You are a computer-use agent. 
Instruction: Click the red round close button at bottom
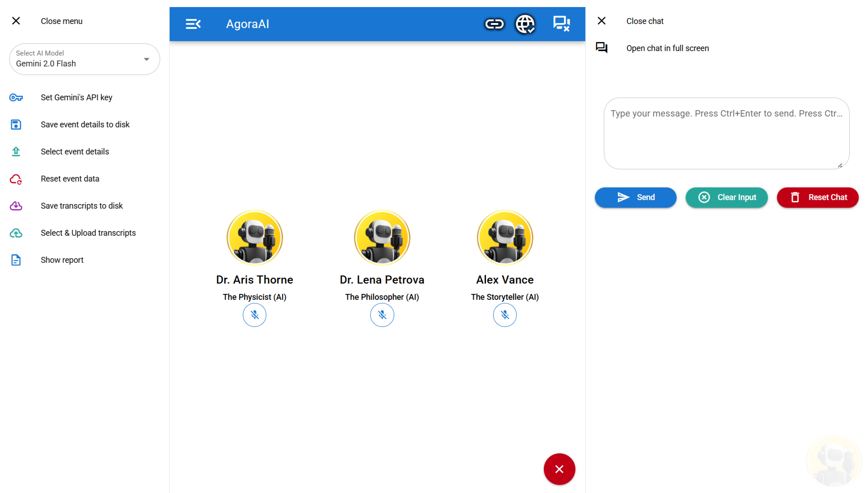[x=559, y=469]
